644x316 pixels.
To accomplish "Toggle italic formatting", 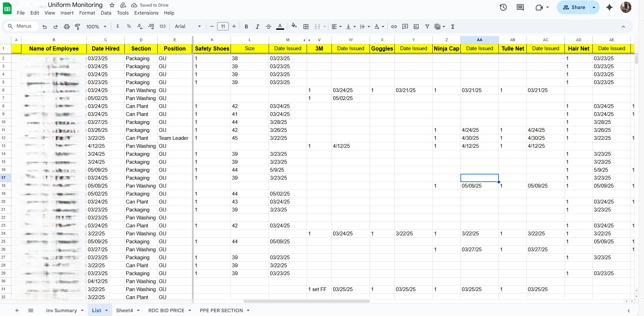I will pyautogui.click(x=257, y=27).
